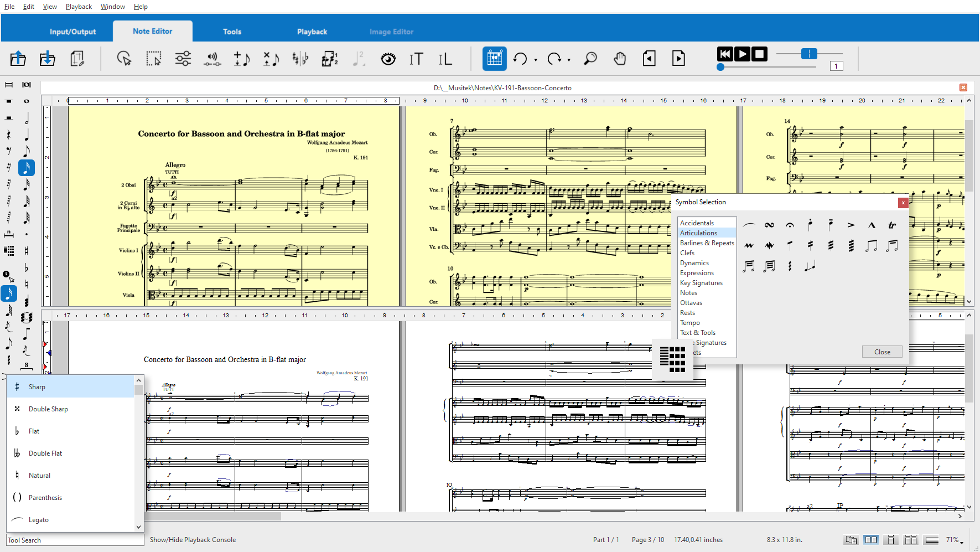Select the fermata symbol in Symbol Selection
Viewport: 980px width, 552px height.
pyautogui.click(x=790, y=225)
